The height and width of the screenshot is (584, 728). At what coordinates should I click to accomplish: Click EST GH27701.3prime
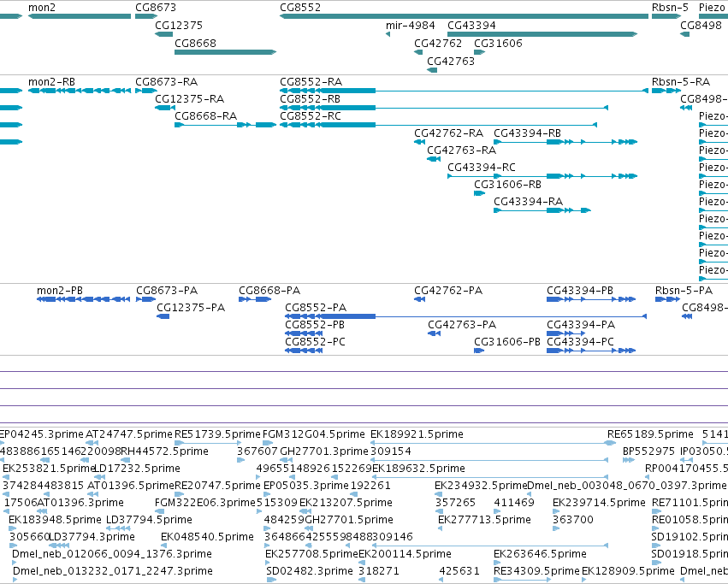click(324, 451)
